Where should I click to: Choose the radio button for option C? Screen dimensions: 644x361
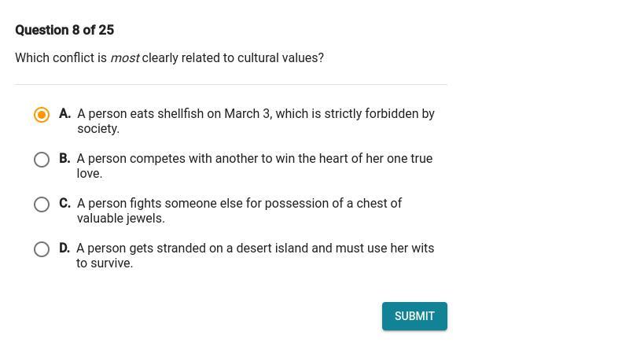point(42,204)
